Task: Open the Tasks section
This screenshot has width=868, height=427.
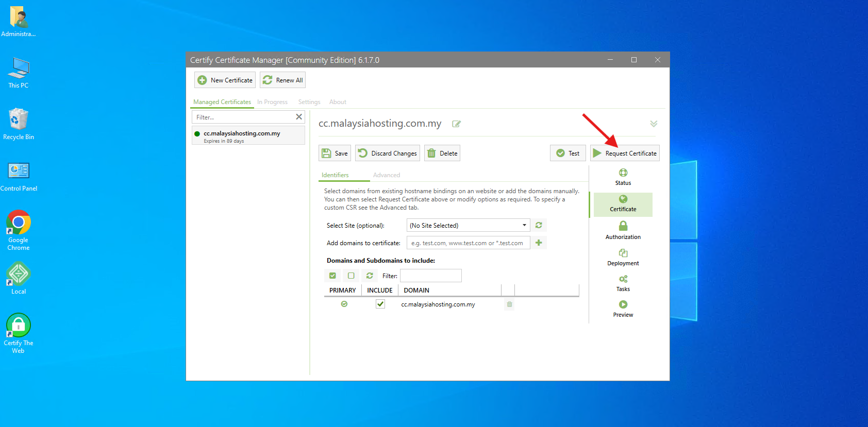Action: click(x=623, y=283)
